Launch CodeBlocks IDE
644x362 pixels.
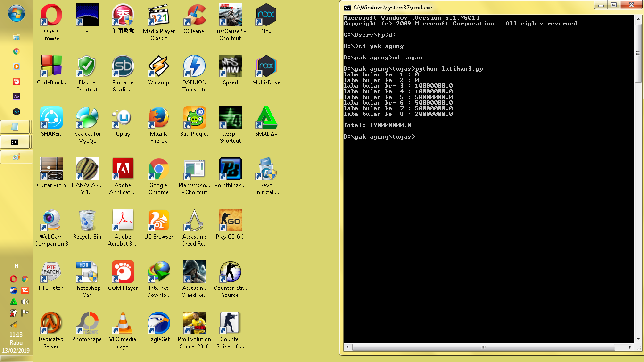click(x=51, y=66)
